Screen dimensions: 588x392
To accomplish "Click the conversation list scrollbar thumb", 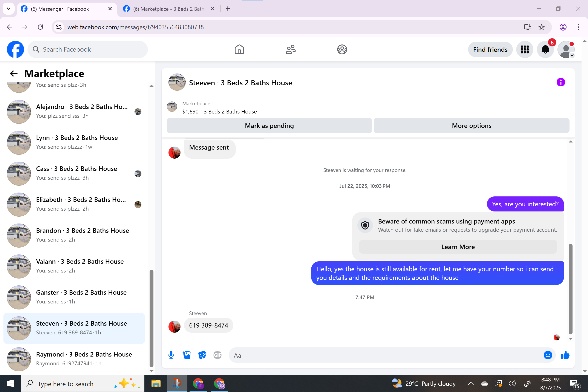I will (x=152, y=318).
